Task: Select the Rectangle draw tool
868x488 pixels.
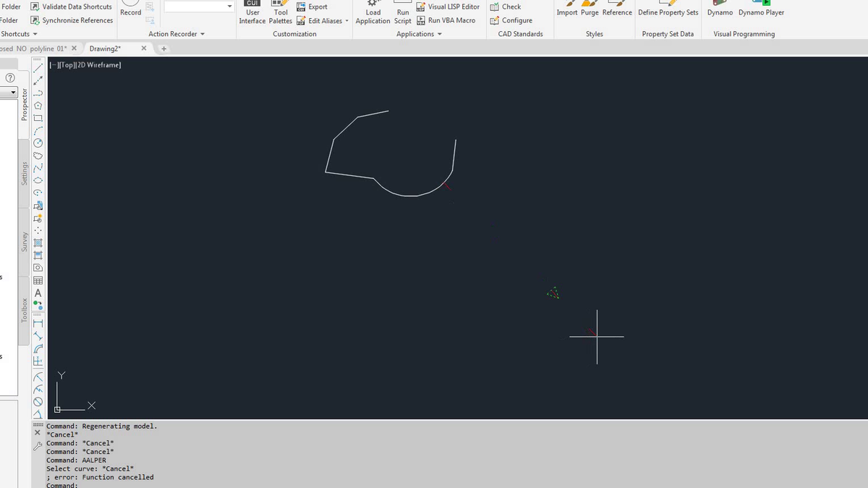Action: pyautogui.click(x=38, y=117)
